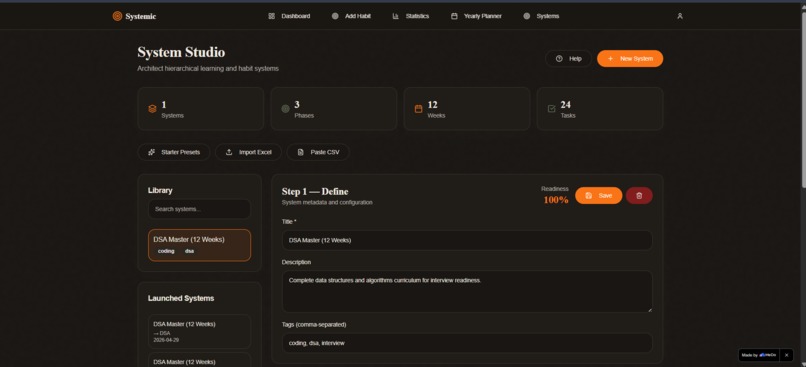
Task: Click the page vertical scrollbar
Action: pyautogui.click(x=803, y=99)
